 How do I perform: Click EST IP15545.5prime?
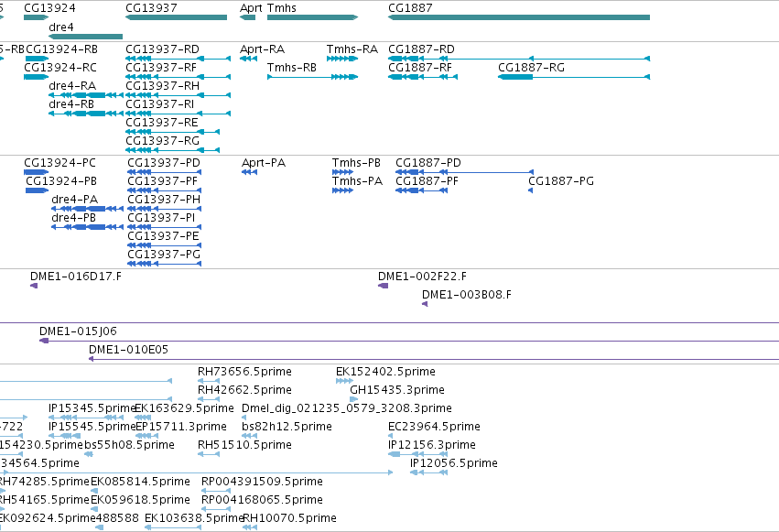[65, 436]
